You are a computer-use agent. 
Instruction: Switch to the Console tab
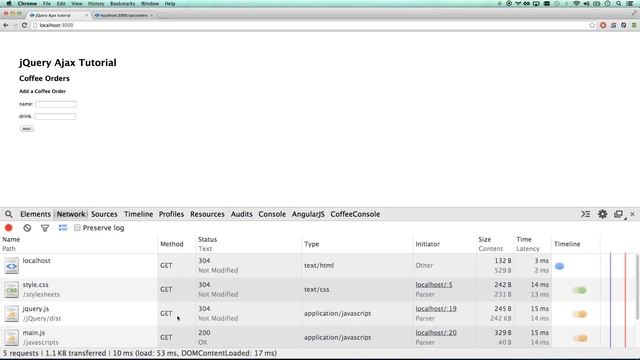pos(272,214)
